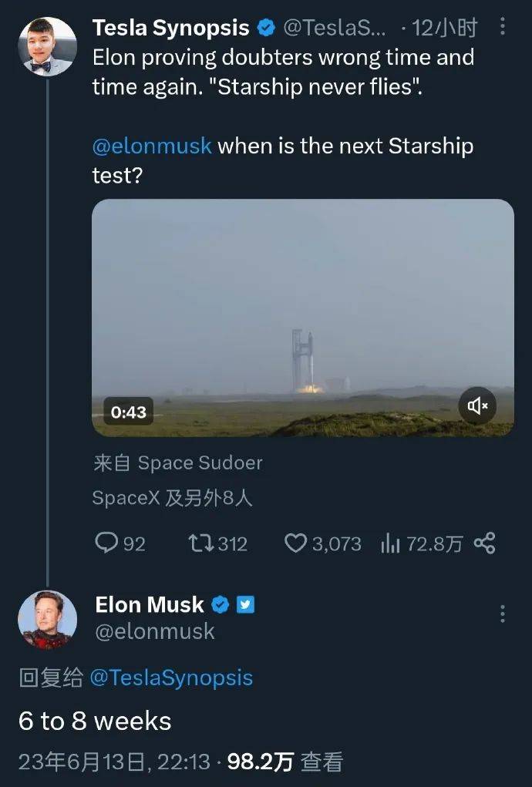This screenshot has width=532, height=787.
Task: Like the Tesla Synopsis tweet
Action: [x=296, y=543]
